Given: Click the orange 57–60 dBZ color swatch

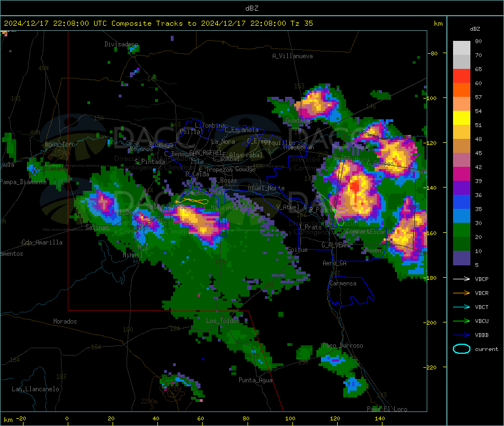Looking at the screenshot, I should pyautogui.click(x=461, y=90).
